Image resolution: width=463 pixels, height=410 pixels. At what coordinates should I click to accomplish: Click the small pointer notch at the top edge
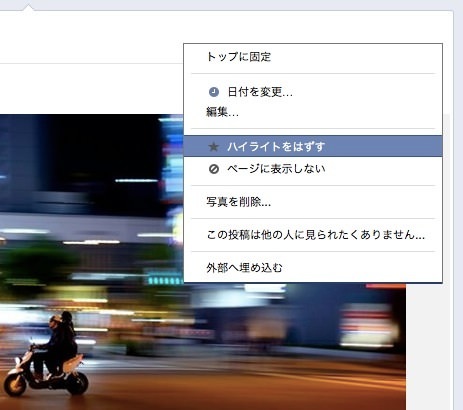(29, 7)
